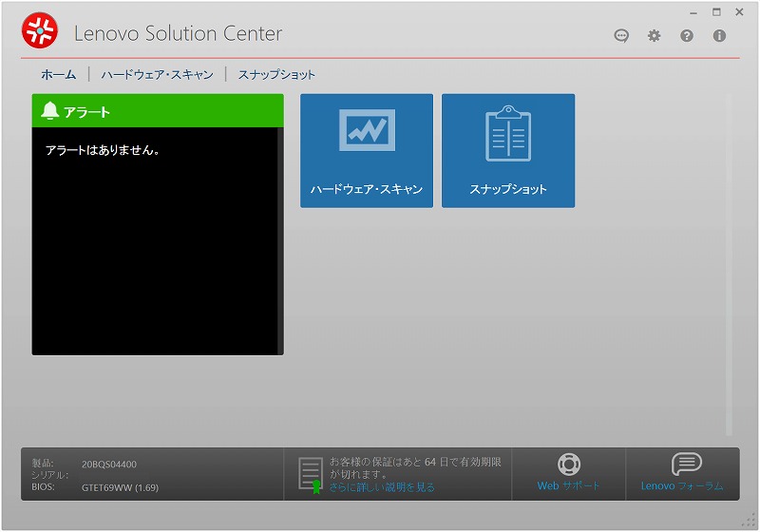Click the window resize grip corner
The image size is (760, 532).
tap(750, 522)
